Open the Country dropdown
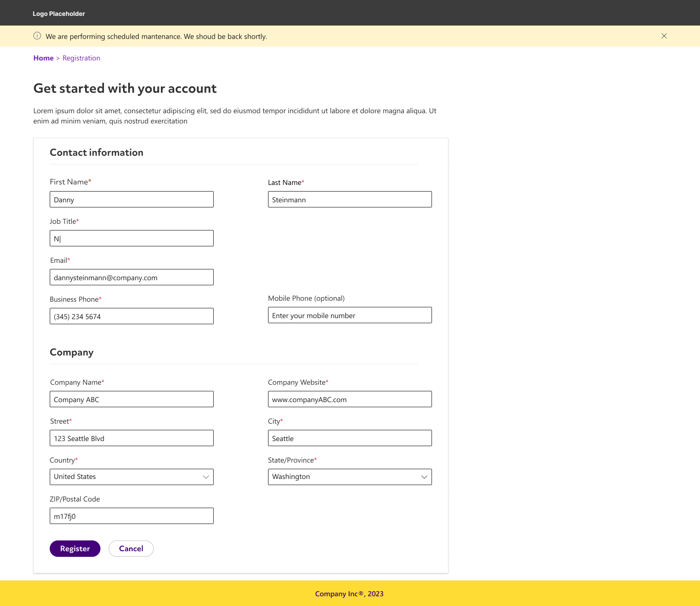Viewport: 700px width, 606px height. (x=132, y=477)
